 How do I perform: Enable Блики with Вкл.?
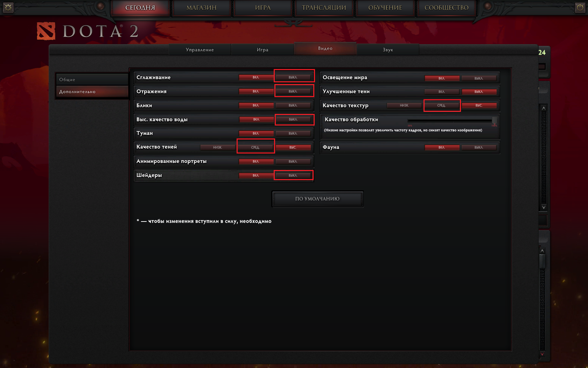(256, 105)
